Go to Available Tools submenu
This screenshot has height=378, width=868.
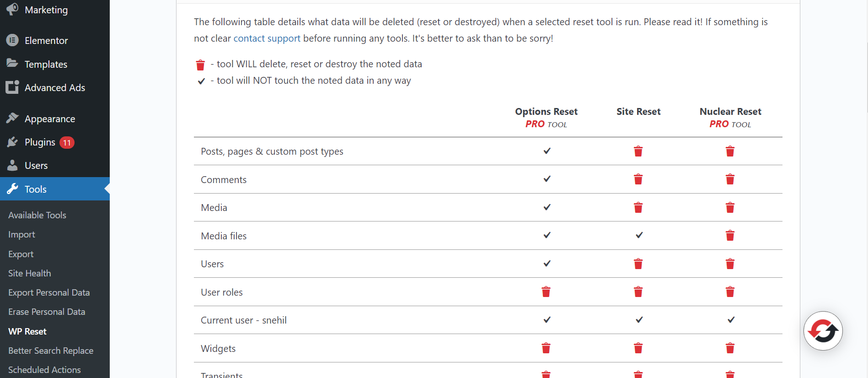[x=37, y=215]
